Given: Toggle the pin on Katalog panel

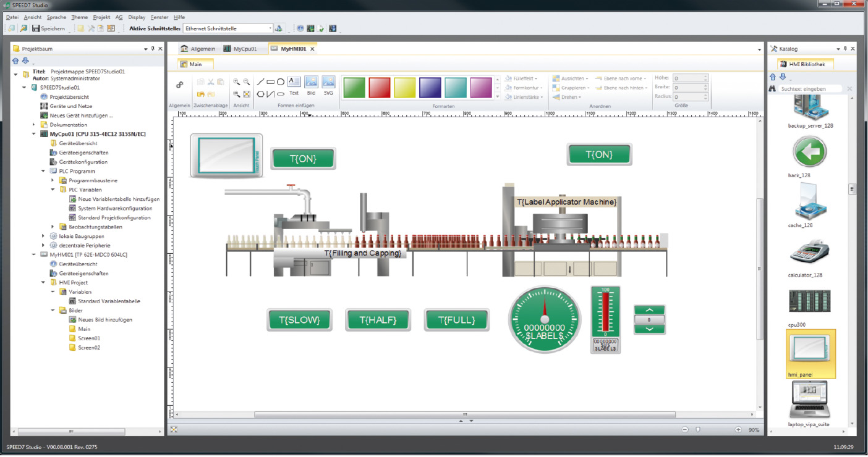Looking at the screenshot, I should click(x=846, y=48).
